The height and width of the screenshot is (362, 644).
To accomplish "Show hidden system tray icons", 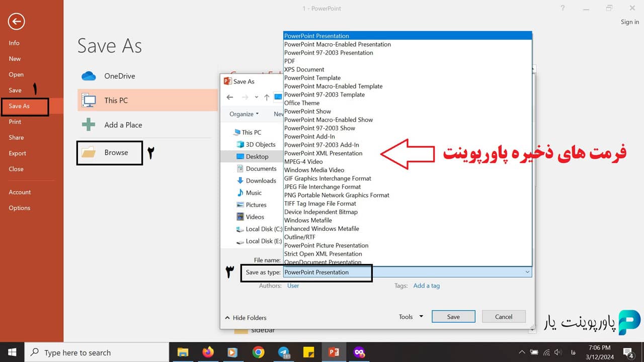I will tap(522, 352).
